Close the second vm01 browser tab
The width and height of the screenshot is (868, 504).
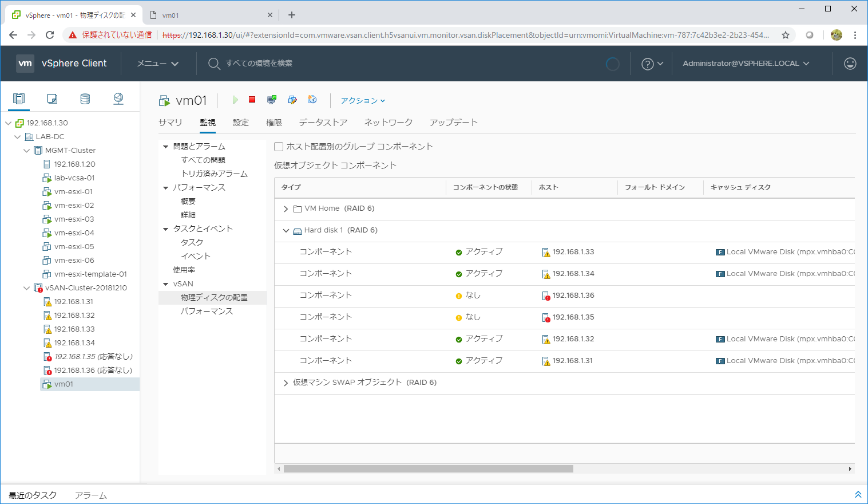tap(270, 15)
